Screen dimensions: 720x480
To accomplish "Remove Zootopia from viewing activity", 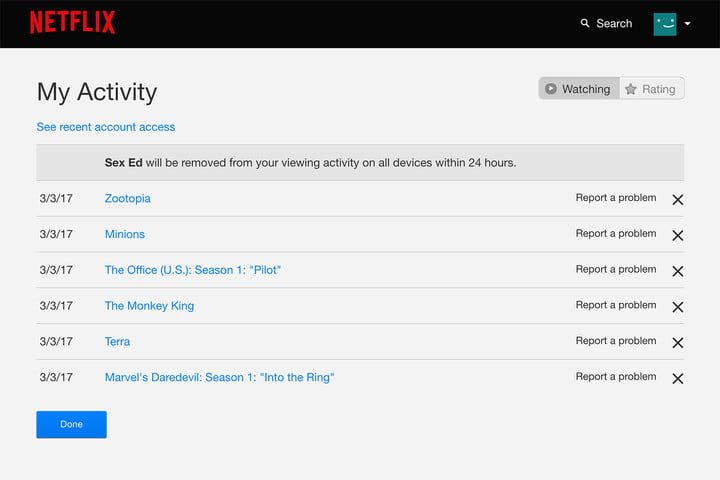I will pos(677,199).
